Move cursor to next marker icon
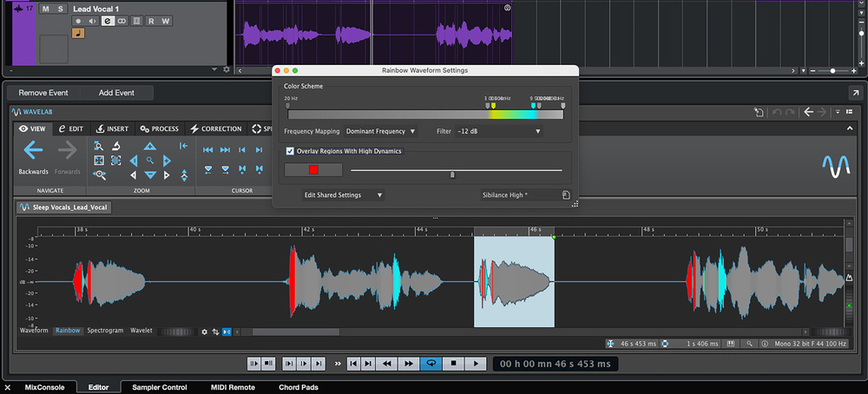Image resolution: width=868 pixels, height=394 pixels. 259,150
